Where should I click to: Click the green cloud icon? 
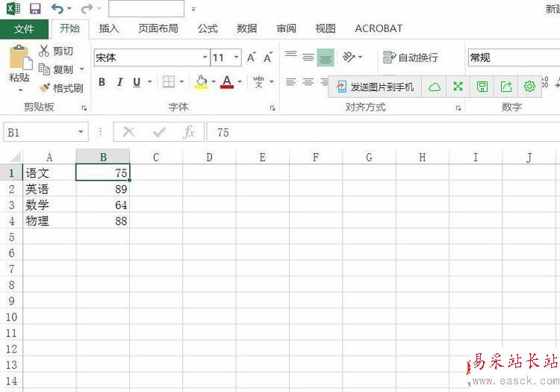coord(435,87)
